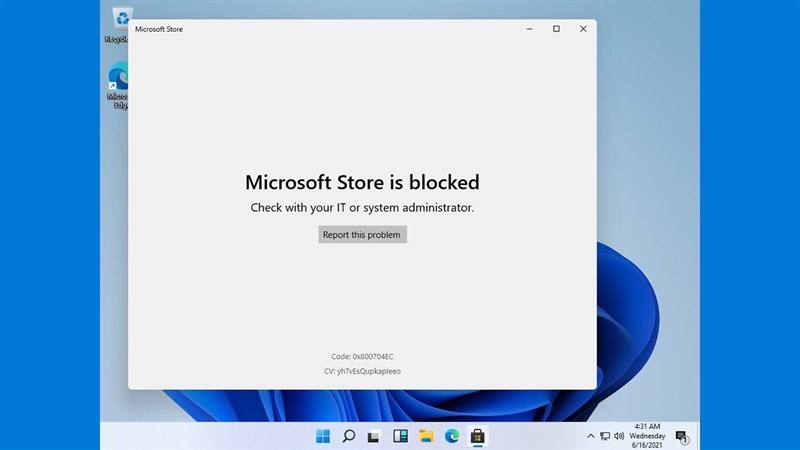Select Microsoft Store taskbar icon

[x=478, y=436]
